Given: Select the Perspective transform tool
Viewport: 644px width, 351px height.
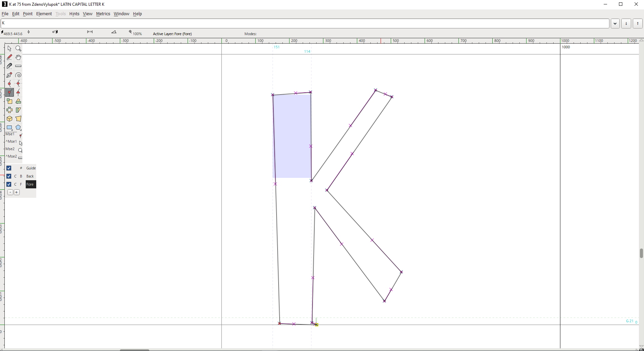Looking at the screenshot, I should (18, 119).
